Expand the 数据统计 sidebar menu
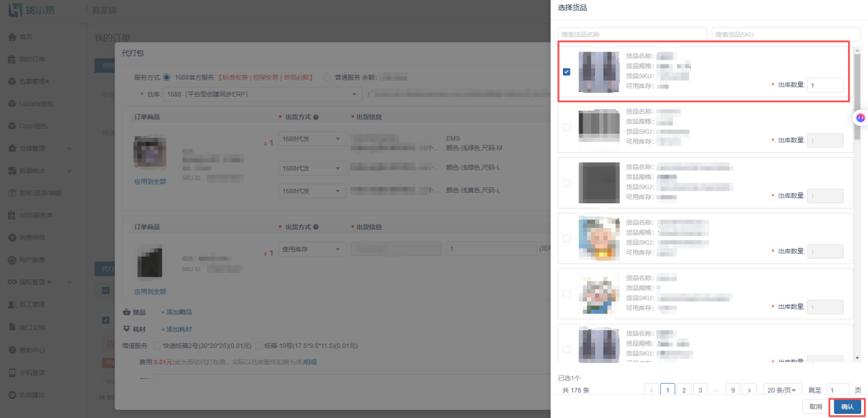Image resolution: width=868 pixels, height=418 pixels. pyautogui.click(x=40, y=170)
